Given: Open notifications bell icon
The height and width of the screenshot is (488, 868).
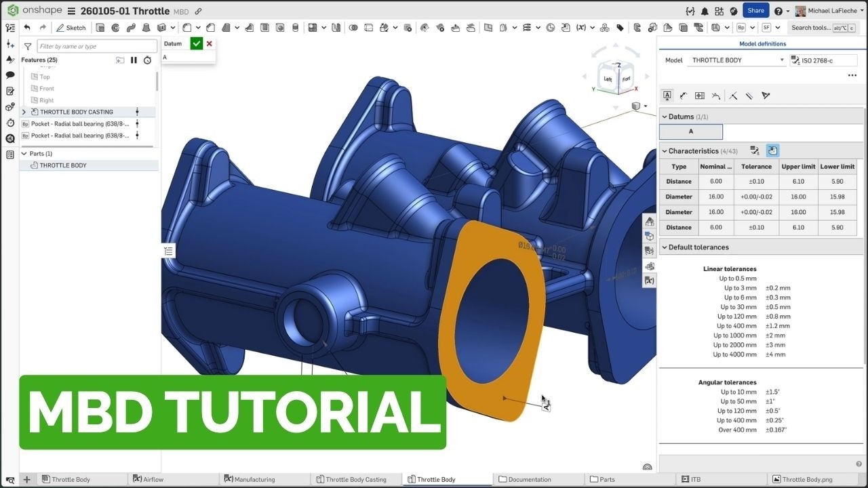Looking at the screenshot, I should tap(705, 11).
